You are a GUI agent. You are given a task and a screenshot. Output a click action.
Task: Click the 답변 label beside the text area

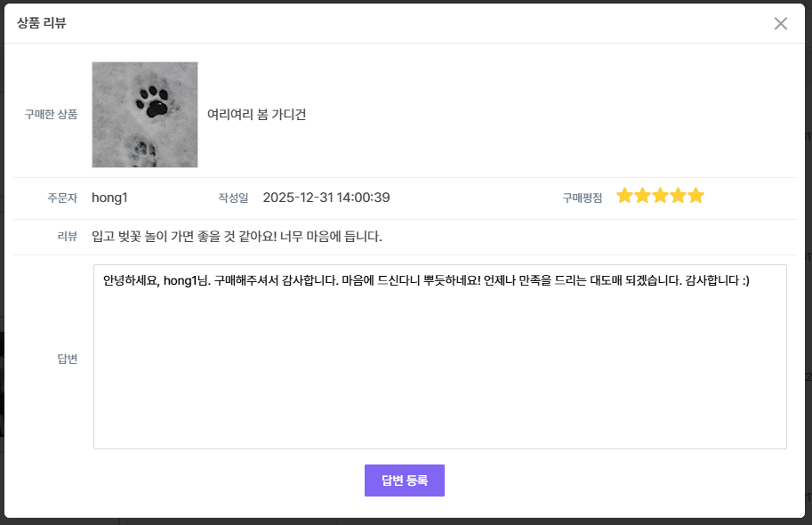67,359
